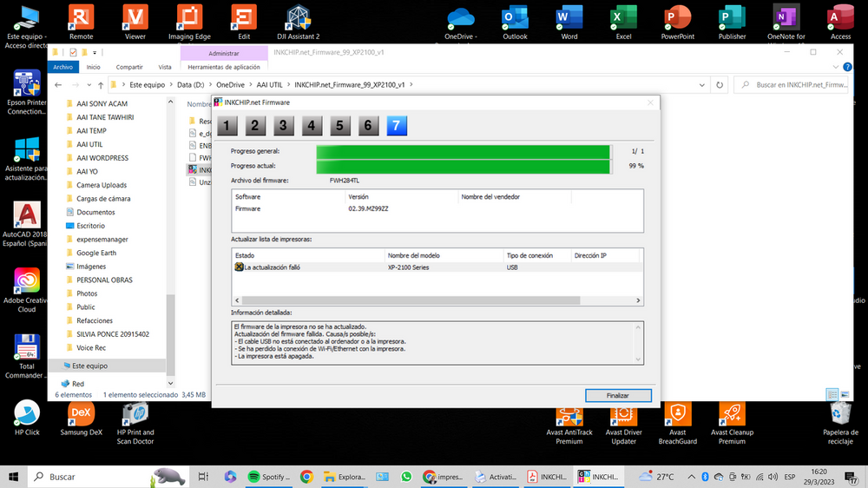Open the Vista ribbon tab

(x=164, y=67)
